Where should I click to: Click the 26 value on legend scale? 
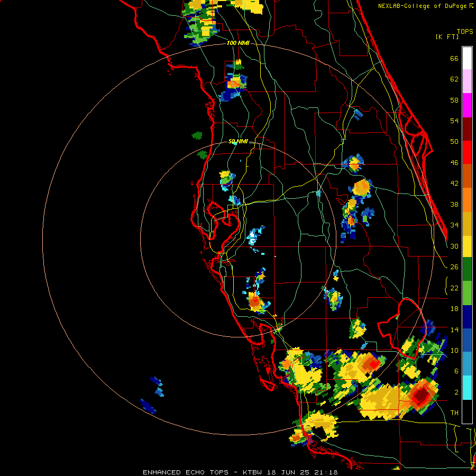pyautogui.click(x=454, y=267)
